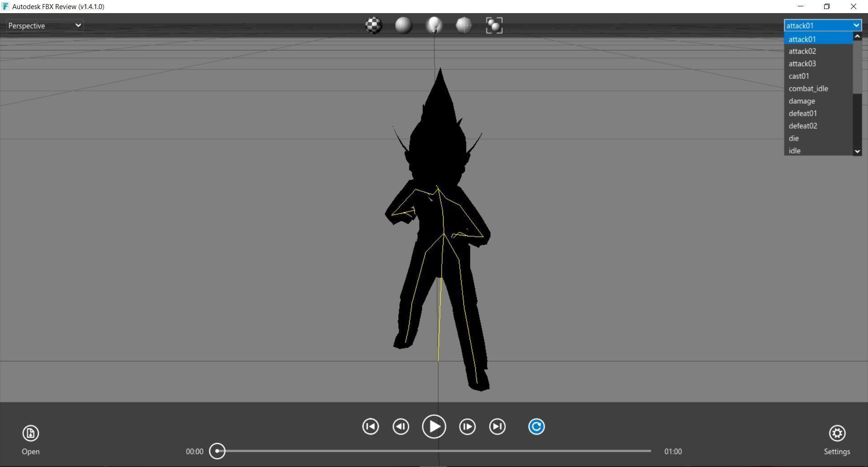Click the frame-all focus icon
Viewport: 868px width, 467px height.
(494, 25)
